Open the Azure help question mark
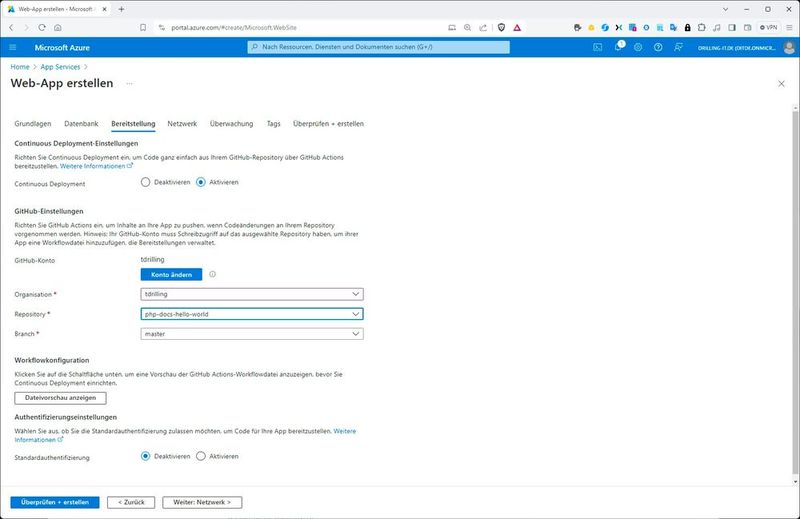Screen dimensions: 800x519 coord(658,47)
